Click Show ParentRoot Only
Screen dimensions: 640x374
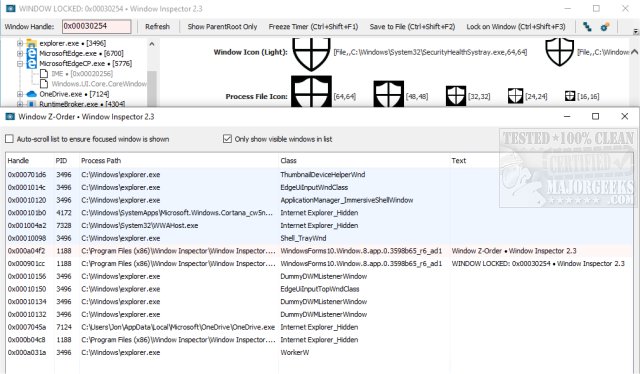(222, 27)
